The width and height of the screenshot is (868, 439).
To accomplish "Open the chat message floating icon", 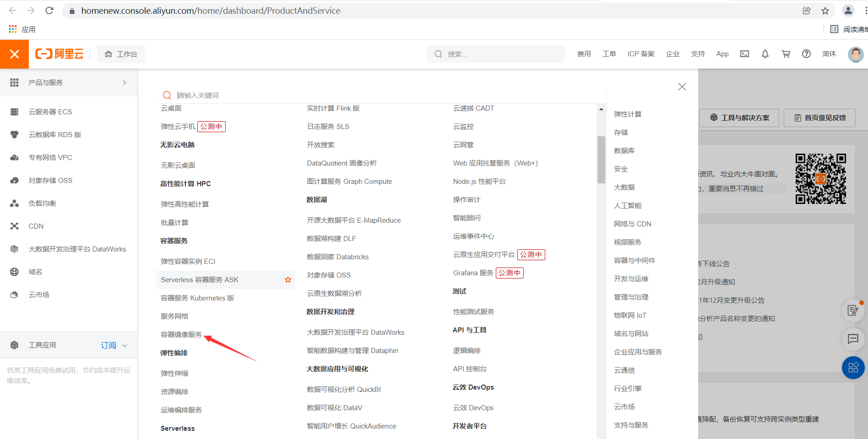I will (853, 339).
